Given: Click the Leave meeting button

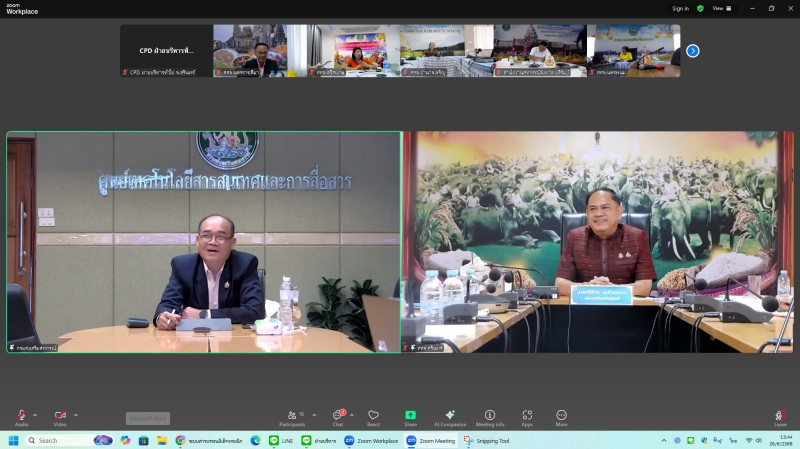Looking at the screenshot, I should (x=780, y=418).
